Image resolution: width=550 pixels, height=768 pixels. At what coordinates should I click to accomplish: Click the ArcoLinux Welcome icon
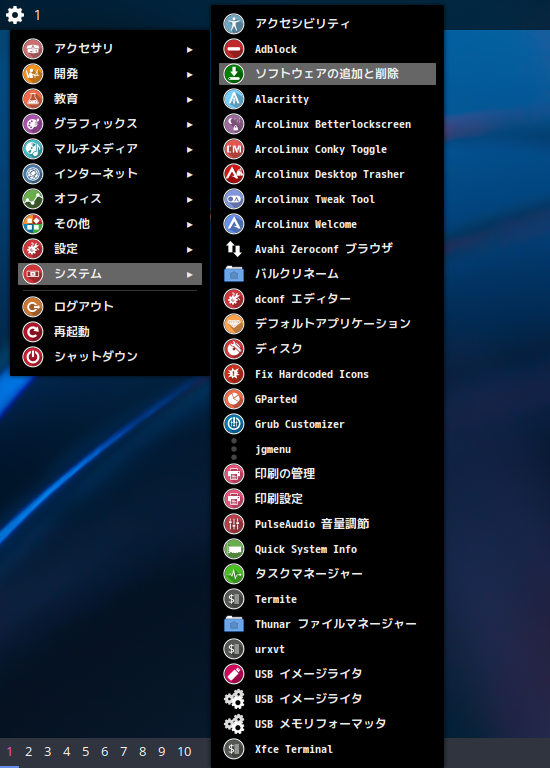click(x=234, y=224)
